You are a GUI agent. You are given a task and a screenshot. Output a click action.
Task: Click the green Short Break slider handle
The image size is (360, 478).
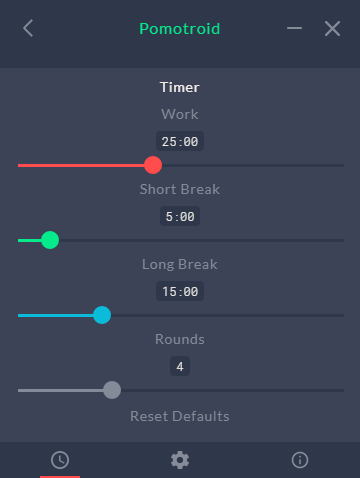pyautogui.click(x=50, y=240)
